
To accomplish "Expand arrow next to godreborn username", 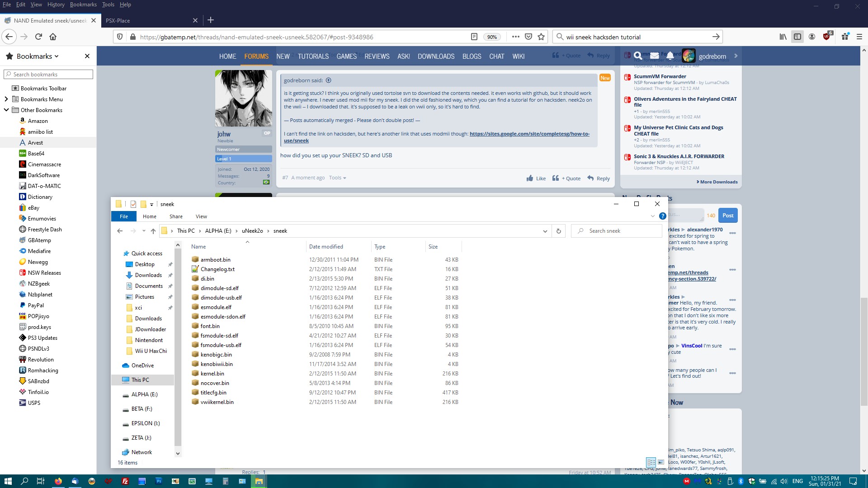I will [736, 56].
